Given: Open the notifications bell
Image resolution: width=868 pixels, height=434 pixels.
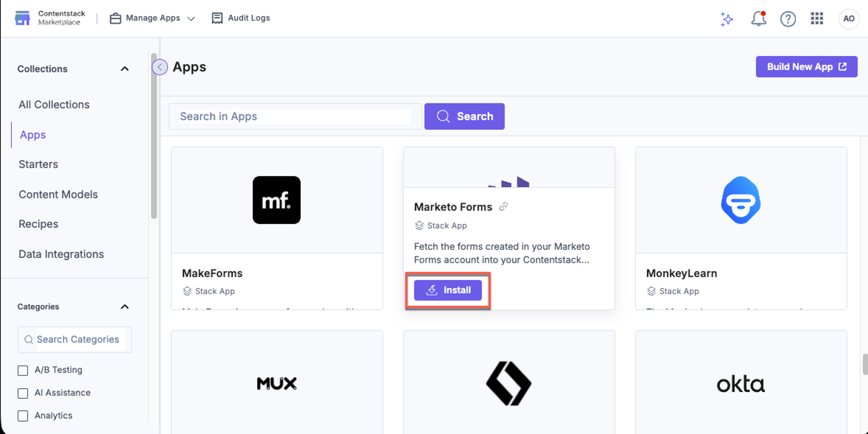Looking at the screenshot, I should tap(759, 19).
